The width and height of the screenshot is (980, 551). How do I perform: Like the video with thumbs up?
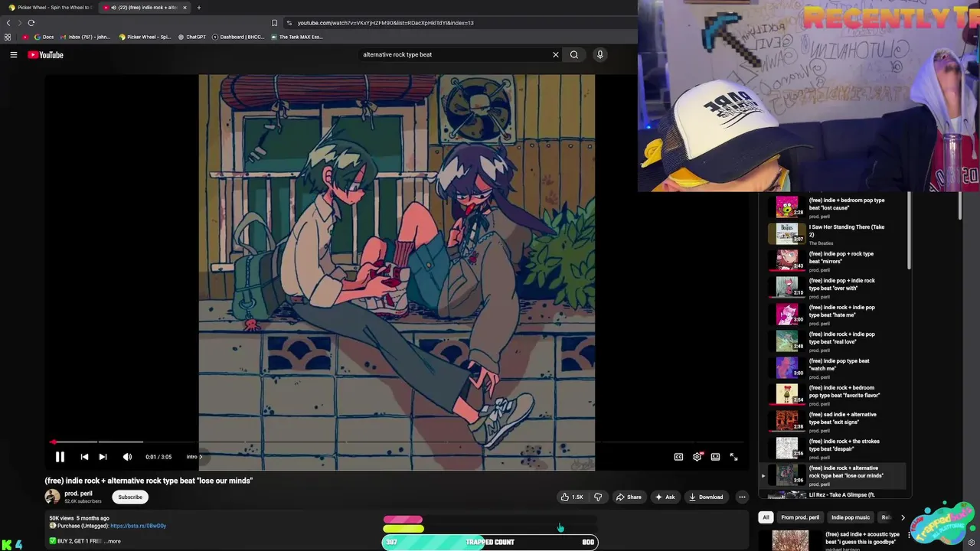pyautogui.click(x=572, y=497)
